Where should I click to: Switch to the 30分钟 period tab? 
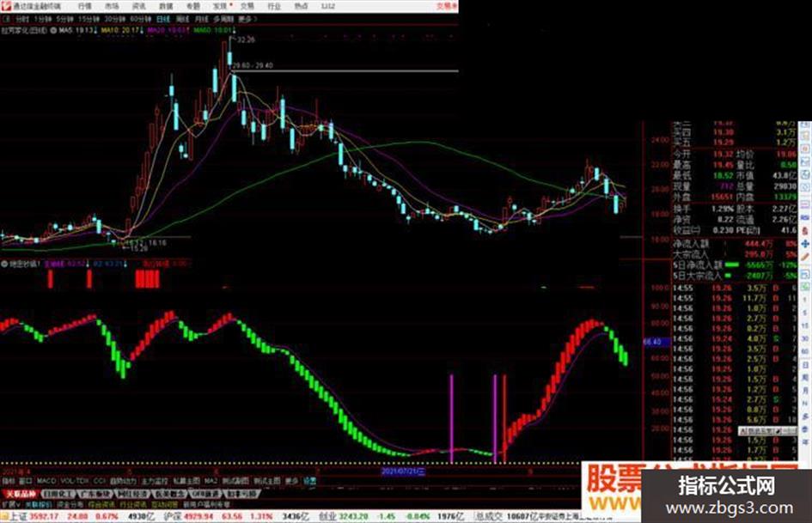[x=115, y=19]
